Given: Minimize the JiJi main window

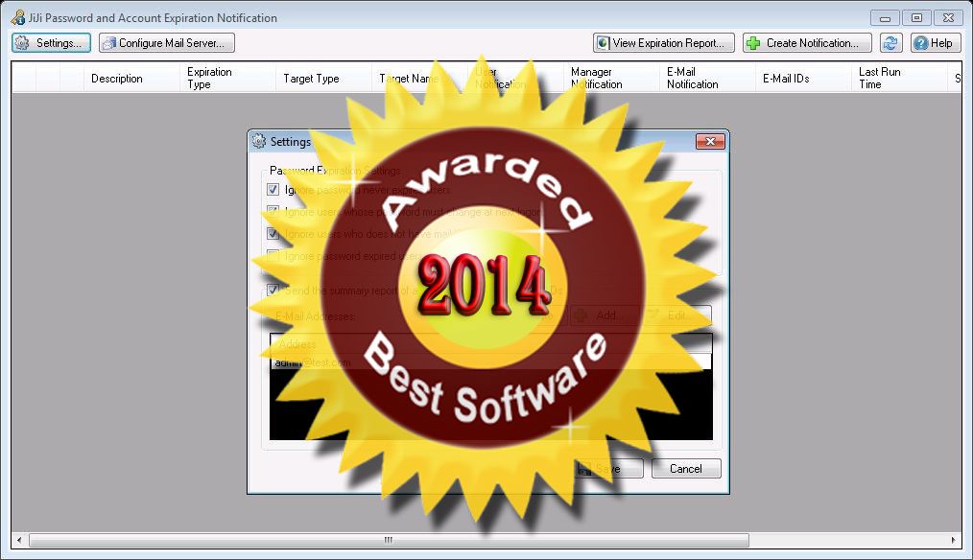Looking at the screenshot, I should 885,18.
